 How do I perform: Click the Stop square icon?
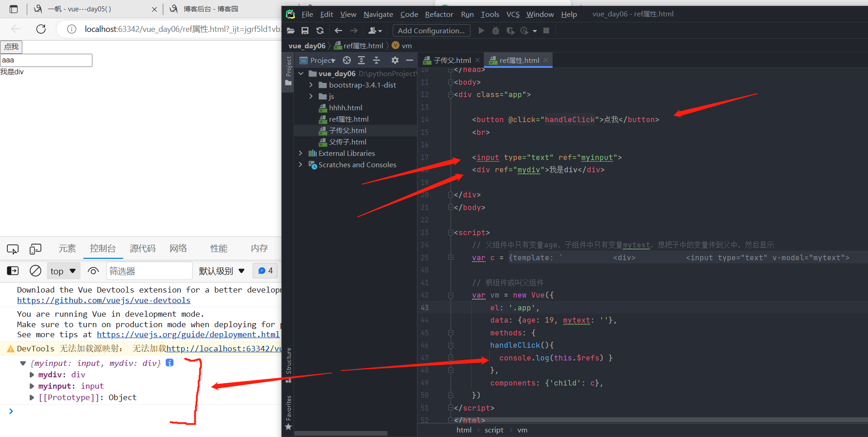click(546, 31)
